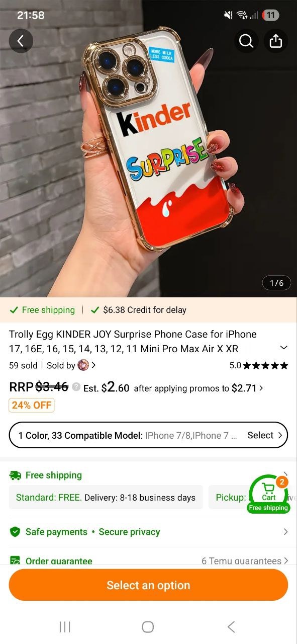Image resolution: width=297 pixels, height=644 pixels.
Task: Expand the promo price details chevron
Action: (x=261, y=388)
